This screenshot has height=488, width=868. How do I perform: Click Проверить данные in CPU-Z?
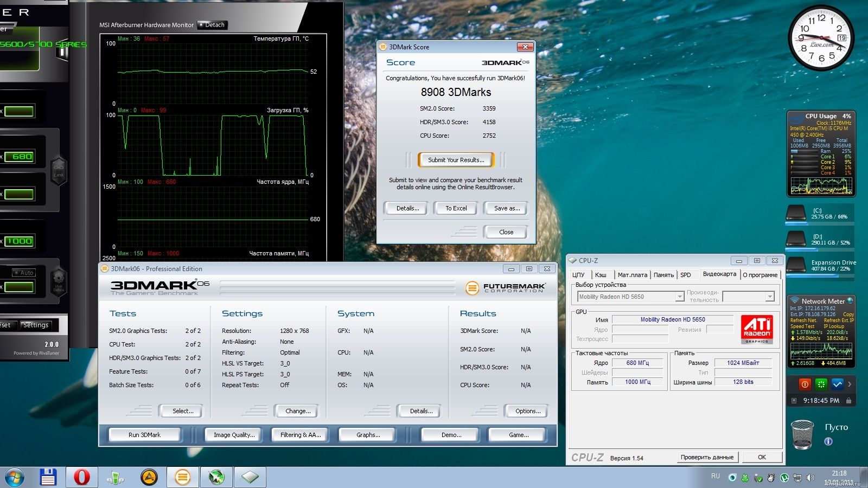tap(707, 457)
